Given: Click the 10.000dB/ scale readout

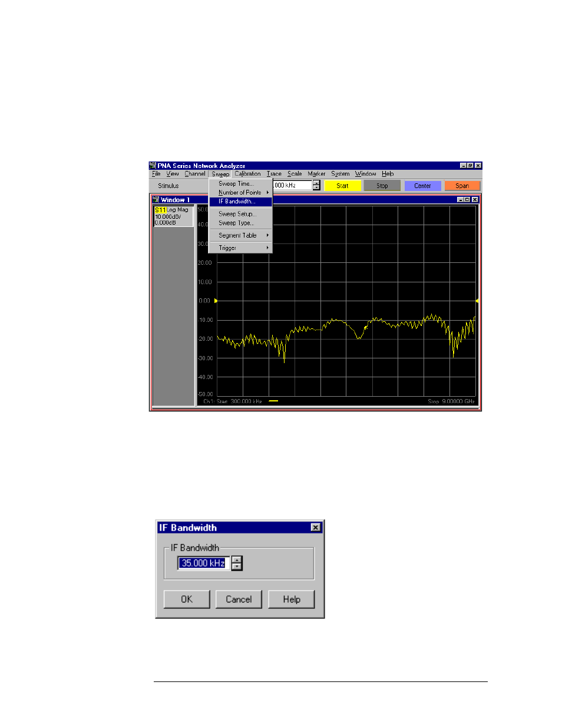Looking at the screenshot, I should pos(168,216).
